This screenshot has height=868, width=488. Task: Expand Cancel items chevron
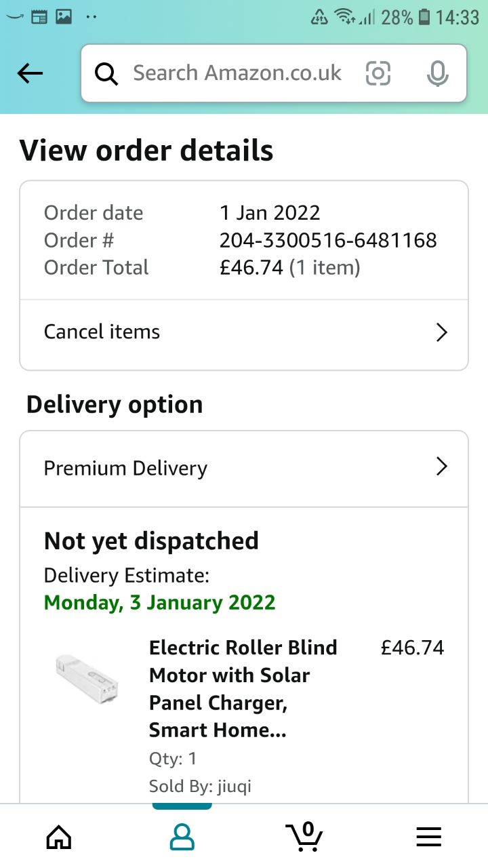click(x=442, y=332)
